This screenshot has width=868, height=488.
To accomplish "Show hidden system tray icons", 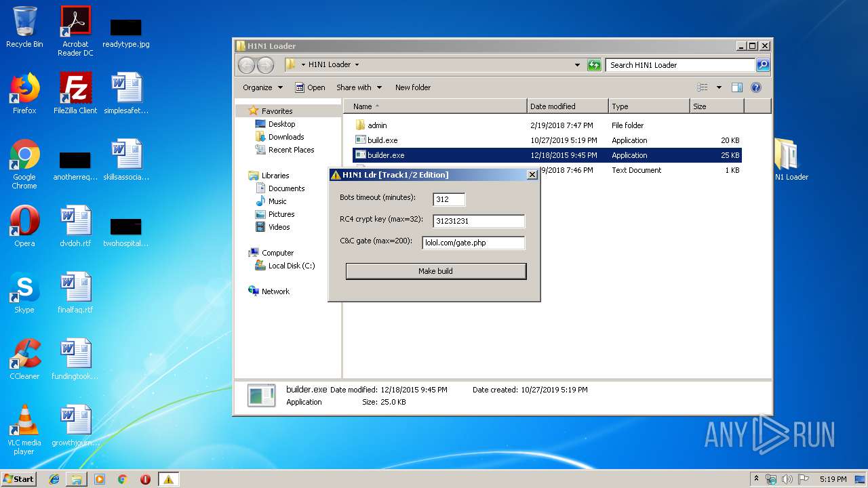I will (x=756, y=479).
